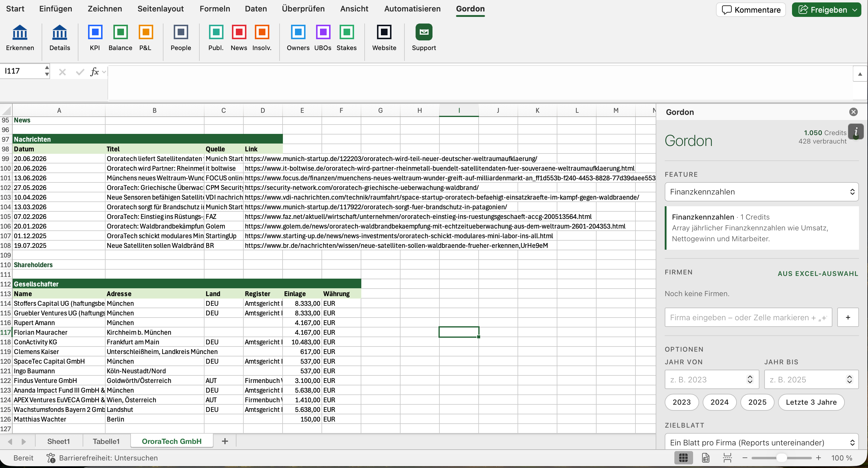The height and width of the screenshot is (468, 868).
Task: Click the Jahr bis input field
Action: (811, 379)
